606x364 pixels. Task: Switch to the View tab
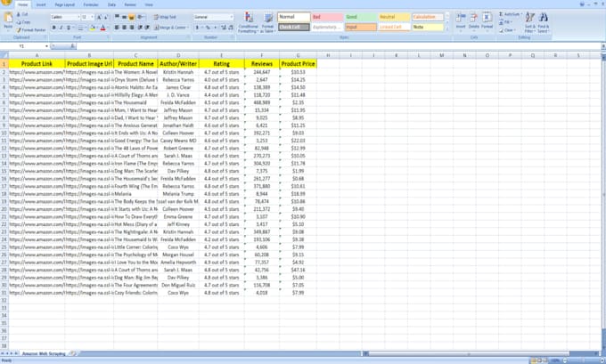tap(149, 4)
